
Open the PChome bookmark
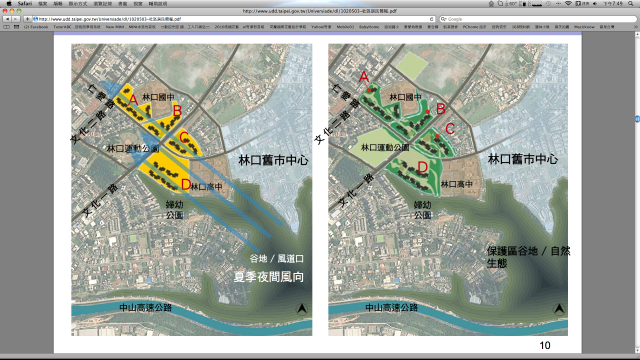click(474, 27)
